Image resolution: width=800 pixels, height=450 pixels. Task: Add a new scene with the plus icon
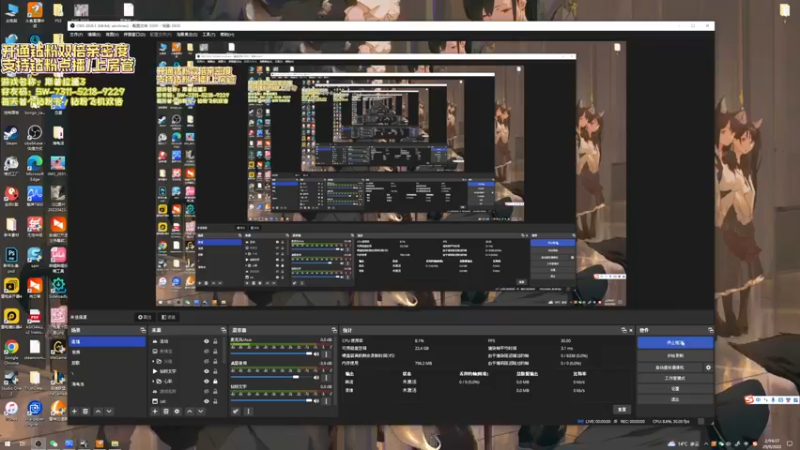point(74,411)
